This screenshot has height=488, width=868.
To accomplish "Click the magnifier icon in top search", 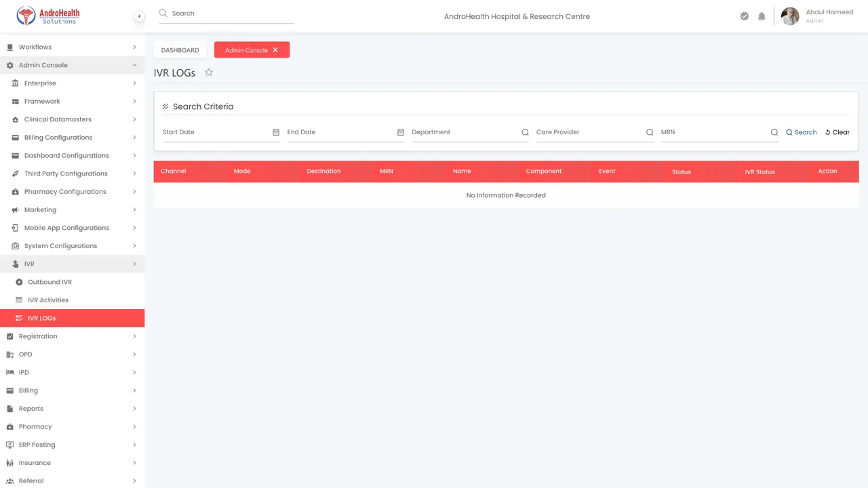I will pos(163,13).
